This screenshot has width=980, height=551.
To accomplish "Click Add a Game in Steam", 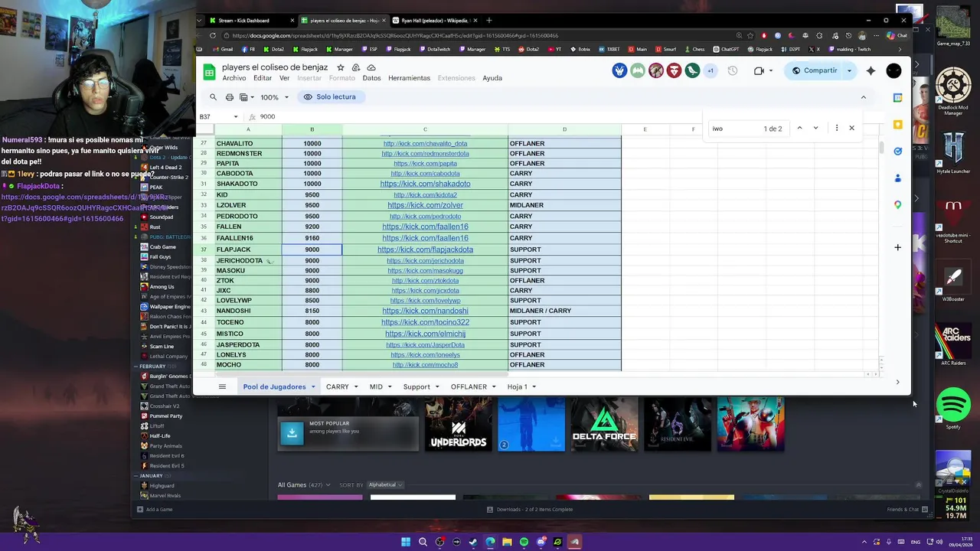I will (155, 509).
